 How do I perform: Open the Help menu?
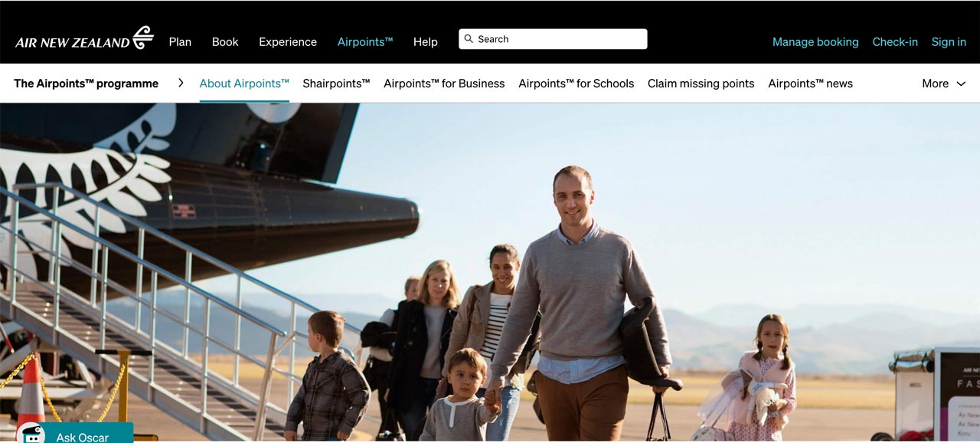click(x=426, y=42)
